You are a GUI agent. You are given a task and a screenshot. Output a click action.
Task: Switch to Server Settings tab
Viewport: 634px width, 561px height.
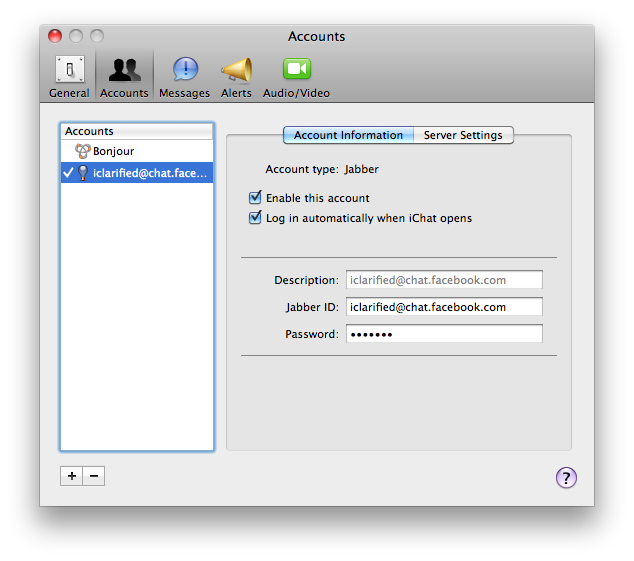point(463,135)
